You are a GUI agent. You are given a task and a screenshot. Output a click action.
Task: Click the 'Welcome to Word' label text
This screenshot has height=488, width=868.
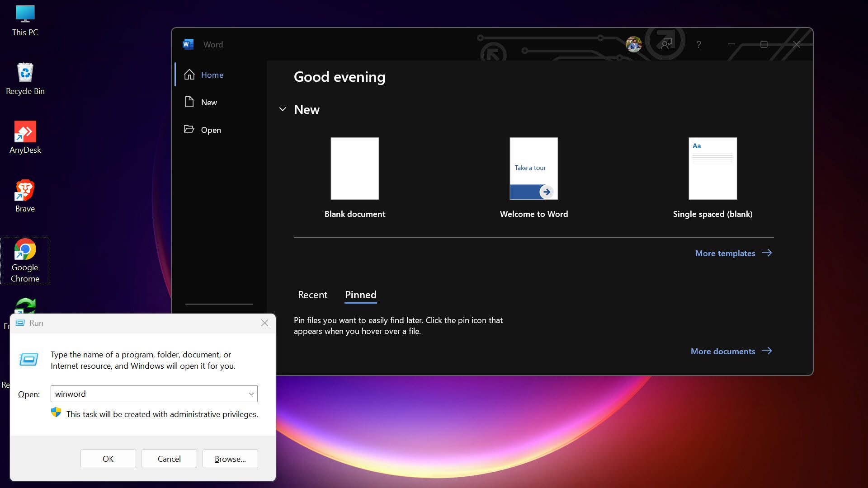pos(534,214)
